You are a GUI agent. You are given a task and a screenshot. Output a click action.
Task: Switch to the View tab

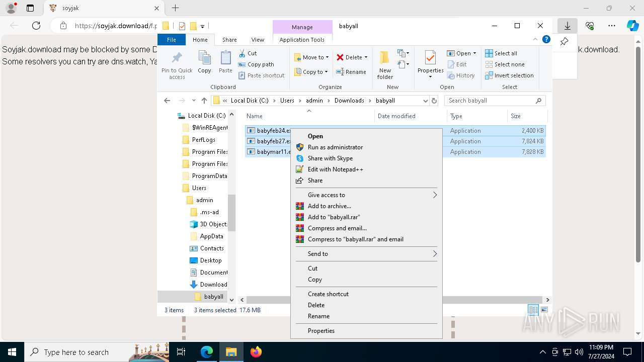pyautogui.click(x=258, y=40)
